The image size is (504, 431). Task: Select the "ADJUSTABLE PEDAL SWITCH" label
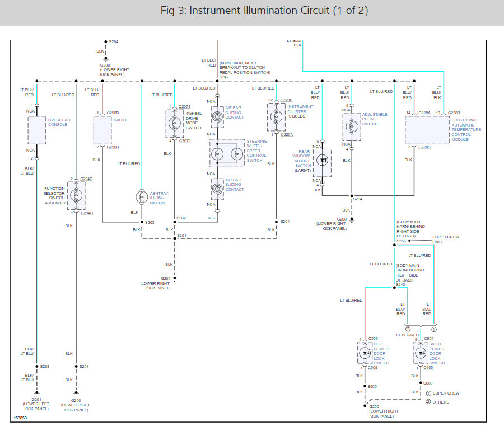[x=375, y=119]
